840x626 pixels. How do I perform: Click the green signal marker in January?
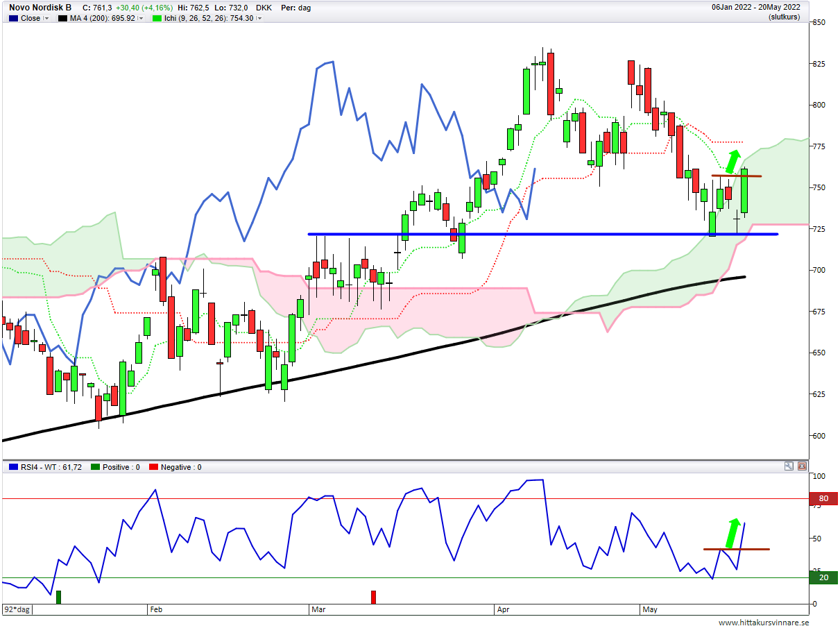58,597
